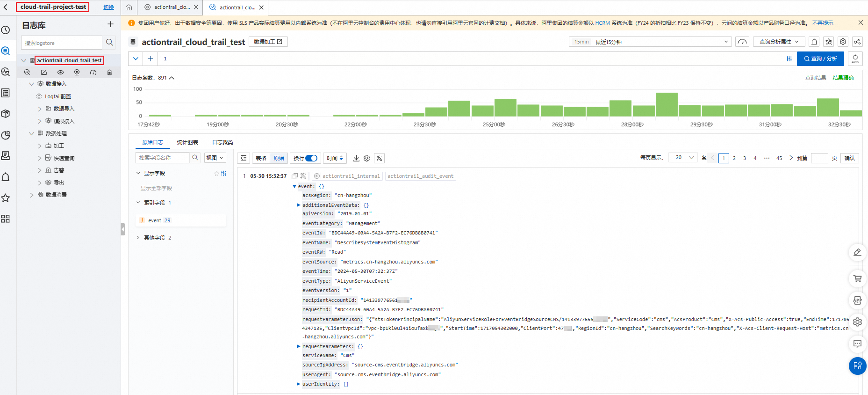This screenshot has width=868, height=395.
Task: Click the edit pencil icon under the logstore
Action: (x=43, y=72)
